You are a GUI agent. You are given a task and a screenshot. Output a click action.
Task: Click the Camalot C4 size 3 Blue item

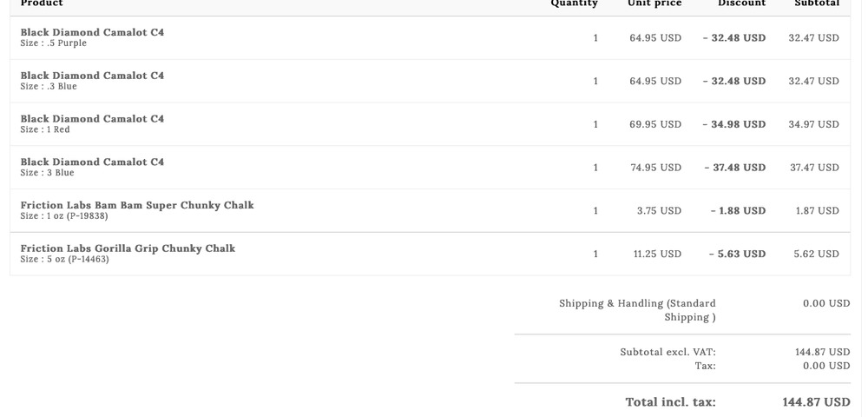(92, 162)
